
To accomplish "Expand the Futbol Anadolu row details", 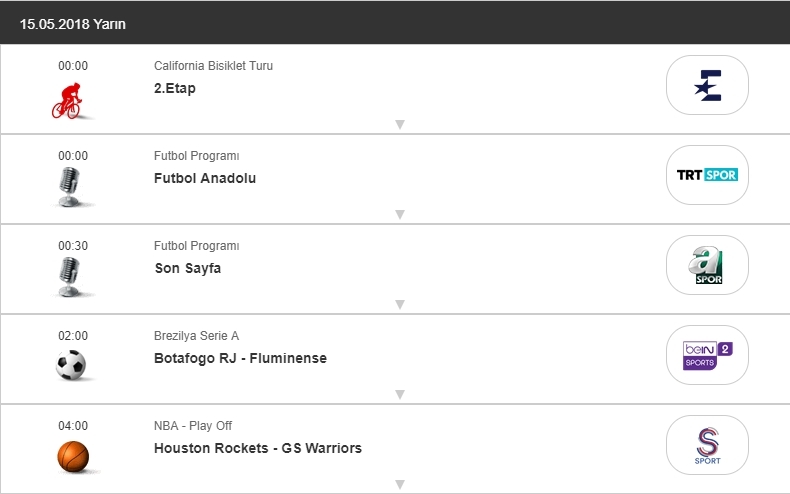I will [399, 215].
